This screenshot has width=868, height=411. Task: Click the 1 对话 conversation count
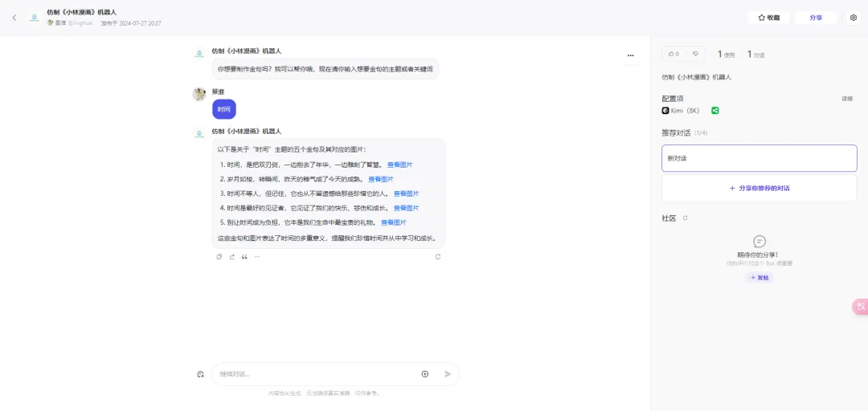click(756, 55)
